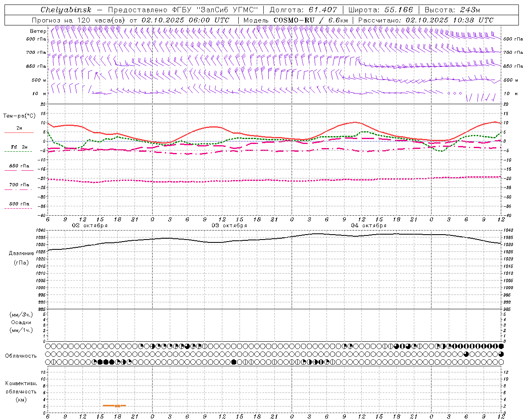The image size is (525, 420).
Task: Select the "Высота: 243м" header field
Action: 452,10
